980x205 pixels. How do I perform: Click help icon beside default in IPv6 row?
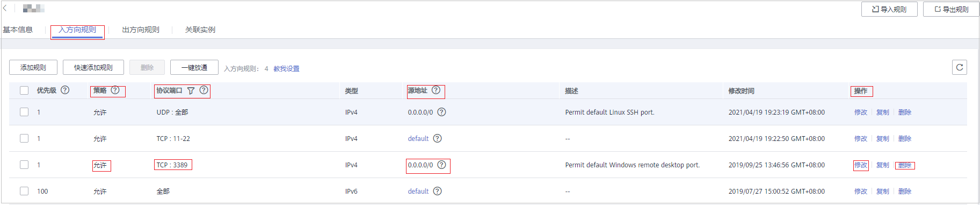[438, 191]
